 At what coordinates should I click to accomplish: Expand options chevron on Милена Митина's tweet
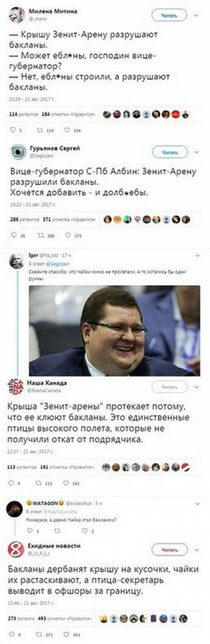pyautogui.click(x=196, y=15)
